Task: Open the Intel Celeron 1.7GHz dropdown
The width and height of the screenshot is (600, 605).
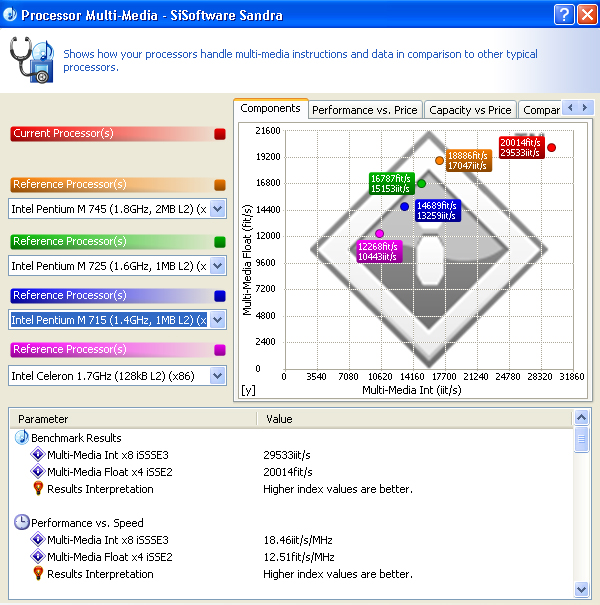Action: tap(218, 375)
